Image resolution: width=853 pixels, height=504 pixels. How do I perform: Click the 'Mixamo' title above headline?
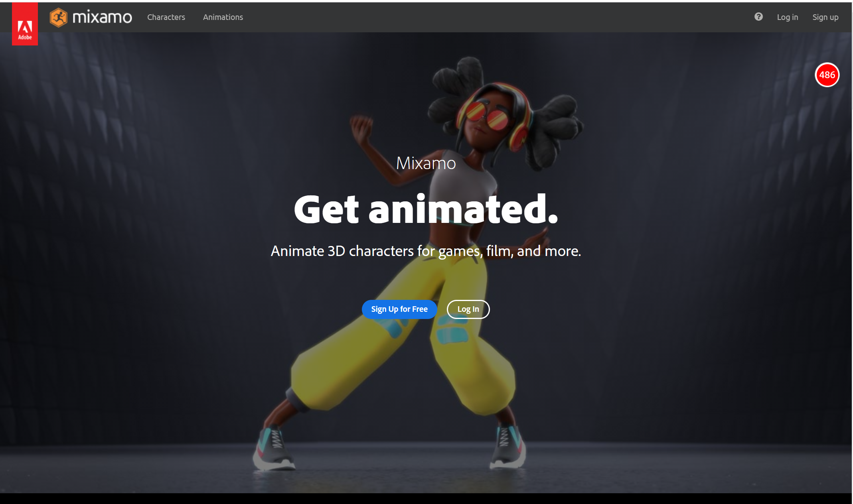pyautogui.click(x=426, y=163)
